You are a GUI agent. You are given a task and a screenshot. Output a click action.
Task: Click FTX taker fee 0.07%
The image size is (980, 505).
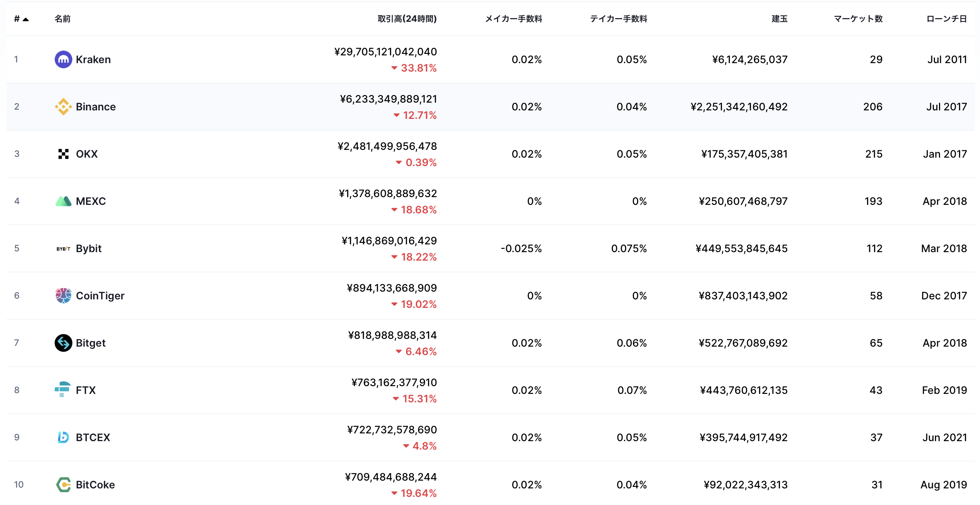632,390
